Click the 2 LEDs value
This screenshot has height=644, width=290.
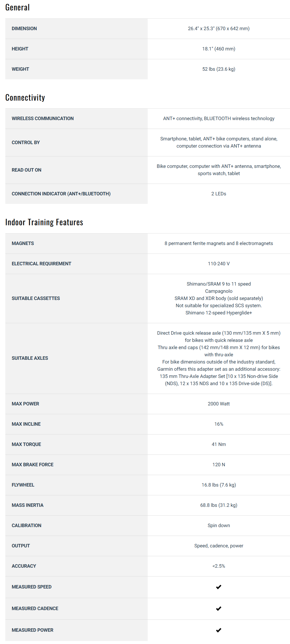(x=219, y=194)
